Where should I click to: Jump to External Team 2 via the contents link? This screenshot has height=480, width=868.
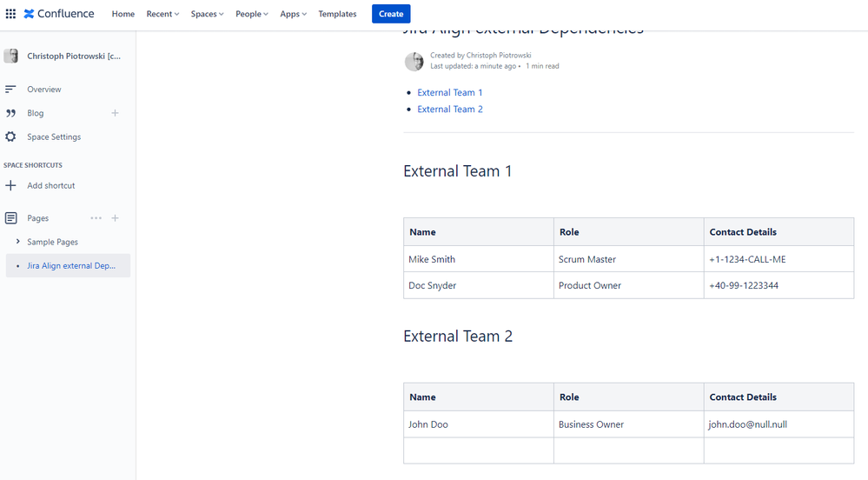pos(450,110)
